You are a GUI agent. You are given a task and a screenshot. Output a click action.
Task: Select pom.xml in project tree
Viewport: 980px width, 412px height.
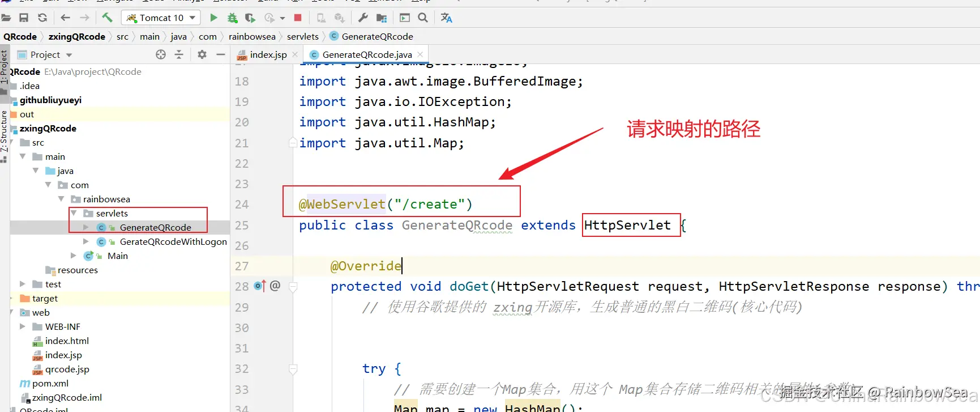(50, 383)
